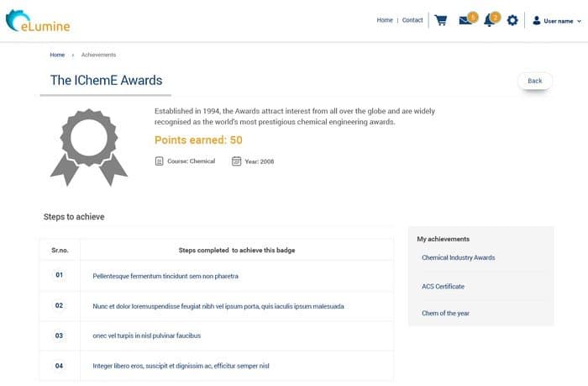Image resolution: width=588 pixels, height=386 pixels.
Task: Open the notifications bell icon
Action: point(489,20)
